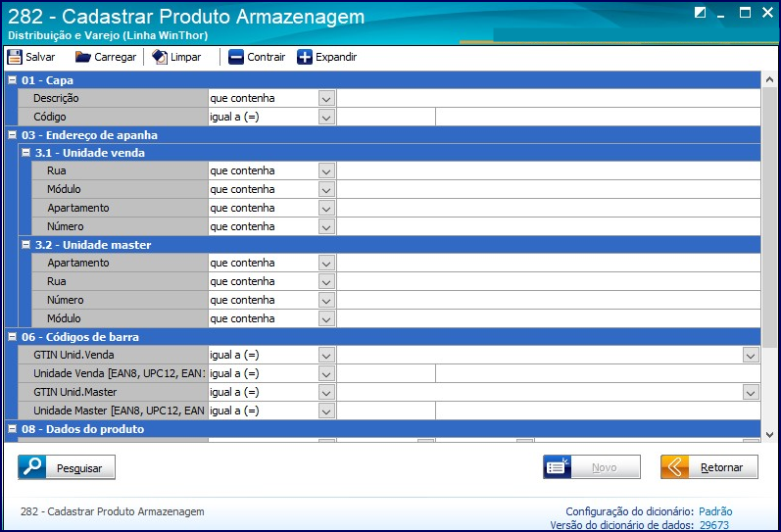Collapse the 01 - Capa section

(x=13, y=79)
